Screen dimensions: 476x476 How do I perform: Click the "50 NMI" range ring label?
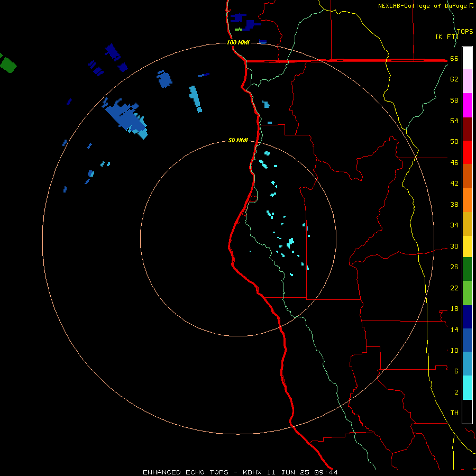coord(238,140)
